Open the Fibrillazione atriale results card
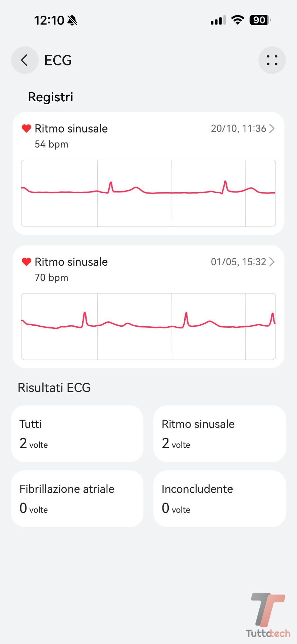The image size is (297, 644). click(77, 498)
